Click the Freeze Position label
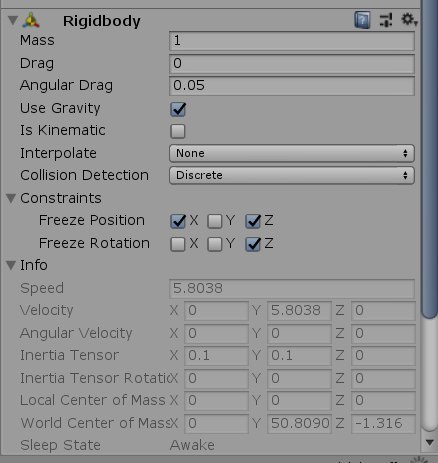The image size is (438, 463). (92, 221)
